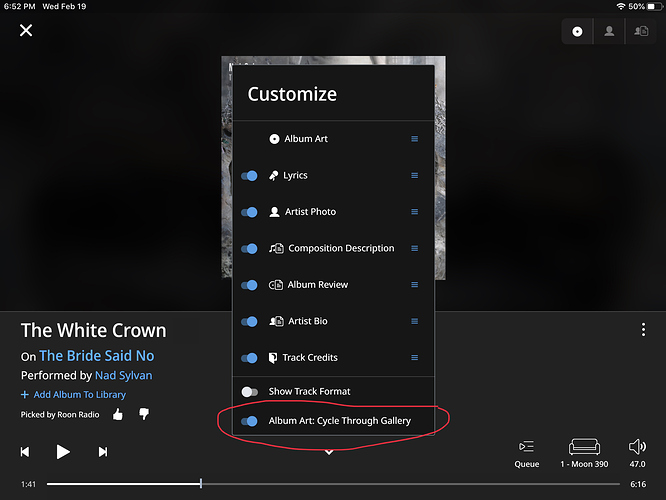Switch to artist bio view icon
Viewport: 666px width, 500px height.
pyautogui.click(x=641, y=31)
